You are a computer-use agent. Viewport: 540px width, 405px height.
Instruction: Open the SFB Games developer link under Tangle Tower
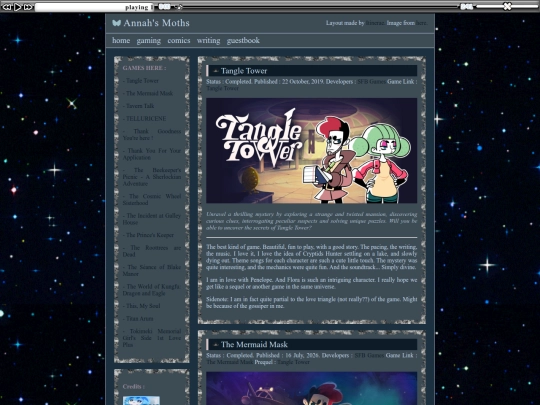point(372,82)
